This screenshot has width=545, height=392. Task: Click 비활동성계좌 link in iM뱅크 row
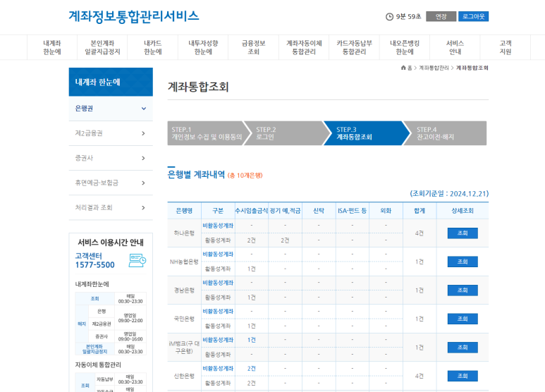218,340
